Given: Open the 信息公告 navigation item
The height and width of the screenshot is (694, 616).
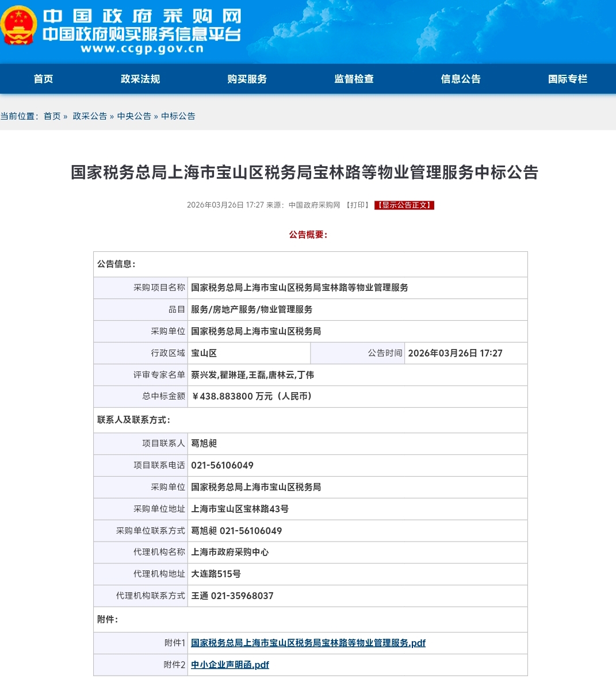Looking at the screenshot, I should (461, 79).
